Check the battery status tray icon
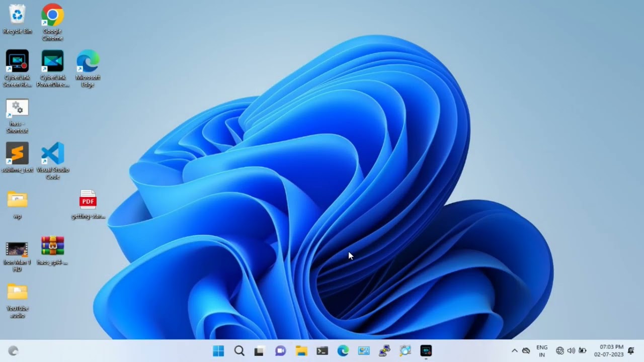The width and height of the screenshot is (644, 362). point(583,351)
